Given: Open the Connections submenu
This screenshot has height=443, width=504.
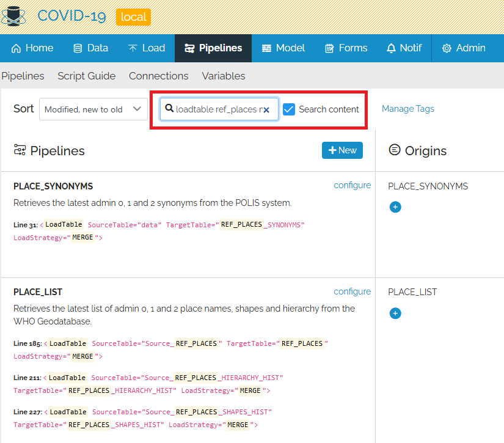Looking at the screenshot, I should [x=158, y=76].
